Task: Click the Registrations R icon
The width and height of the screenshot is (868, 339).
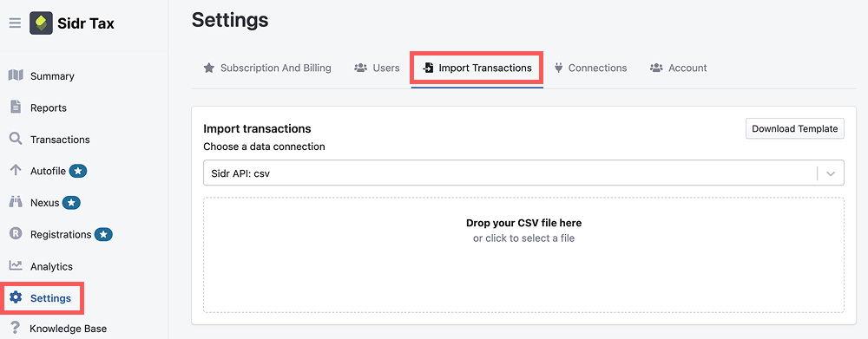Action: pyautogui.click(x=16, y=234)
